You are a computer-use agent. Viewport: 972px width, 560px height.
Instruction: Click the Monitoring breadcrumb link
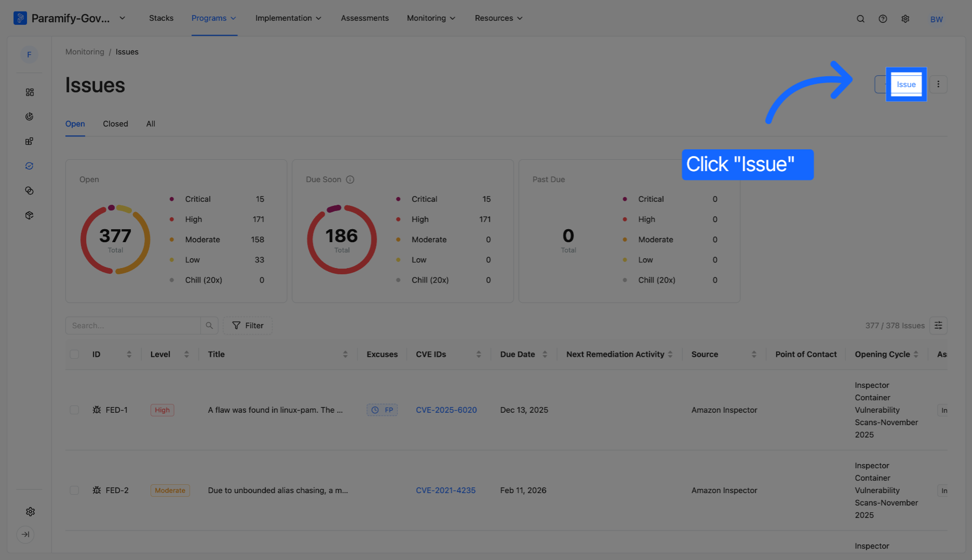(x=85, y=52)
